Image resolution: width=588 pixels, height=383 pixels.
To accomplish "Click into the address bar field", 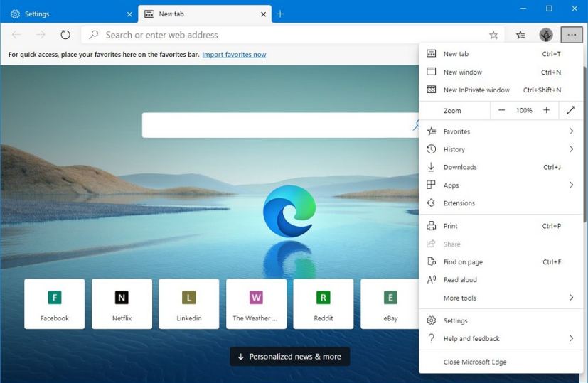I will coord(293,35).
